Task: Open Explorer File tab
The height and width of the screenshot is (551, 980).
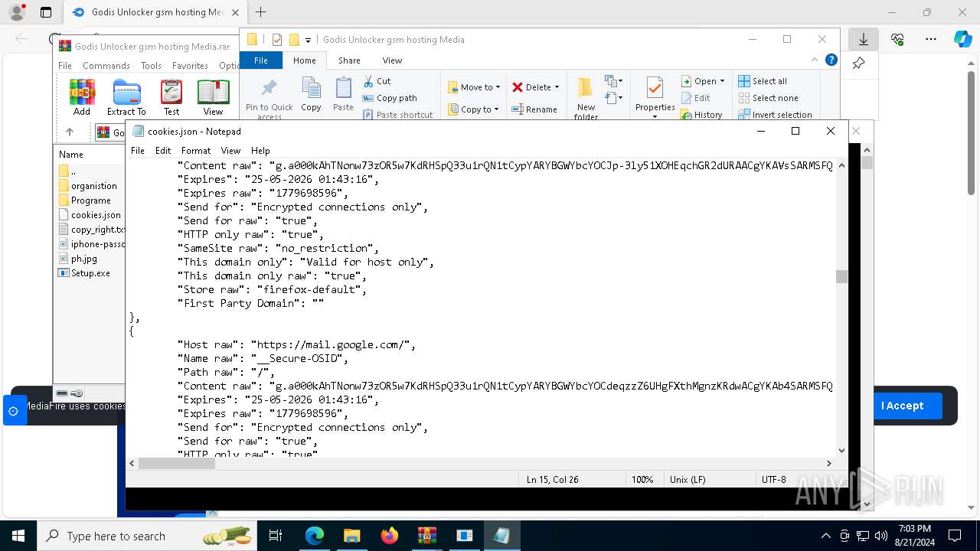Action: click(x=261, y=60)
